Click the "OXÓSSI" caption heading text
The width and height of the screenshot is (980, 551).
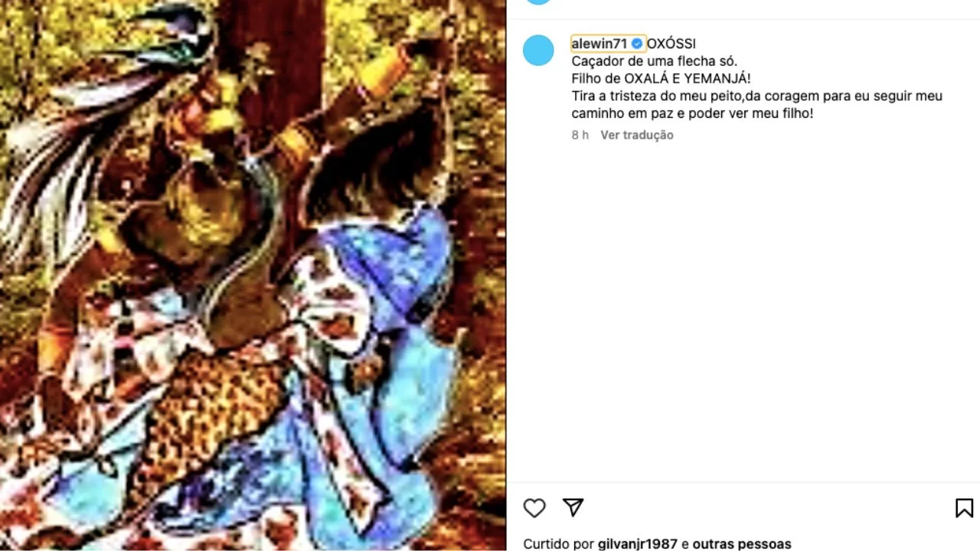(x=671, y=44)
